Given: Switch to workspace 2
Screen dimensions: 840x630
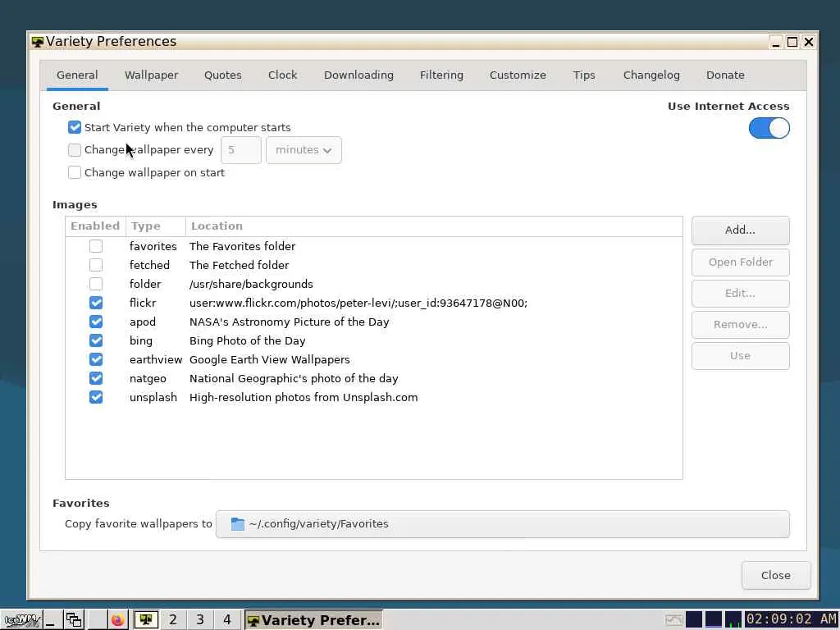Looking at the screenshot, I should coord(172,620).
